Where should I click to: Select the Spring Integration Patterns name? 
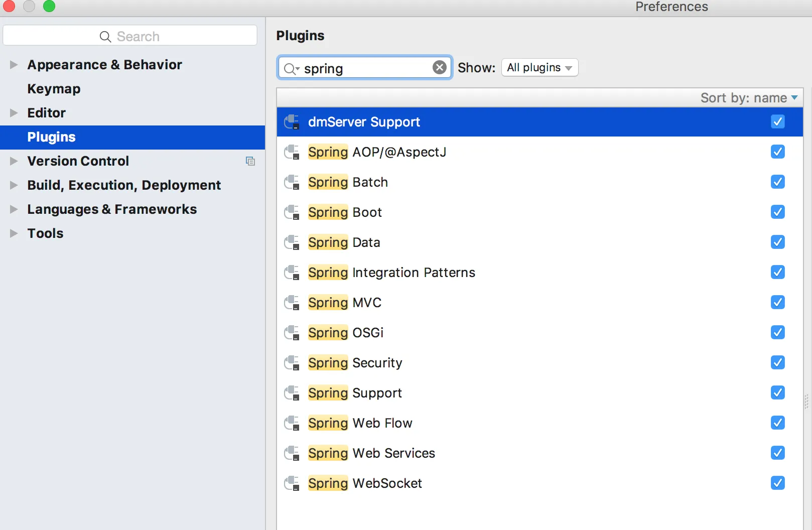click(391, 273)
